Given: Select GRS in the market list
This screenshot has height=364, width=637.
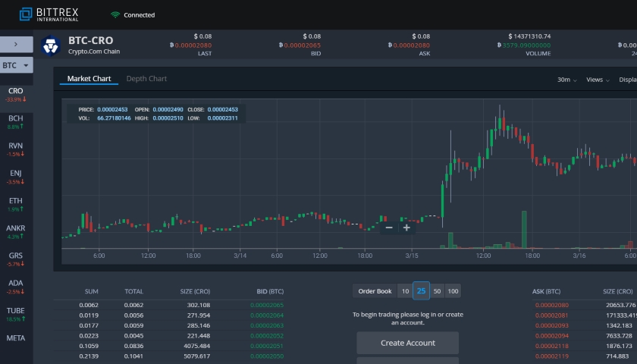Looking at the screenshot, I should [16, 259].
